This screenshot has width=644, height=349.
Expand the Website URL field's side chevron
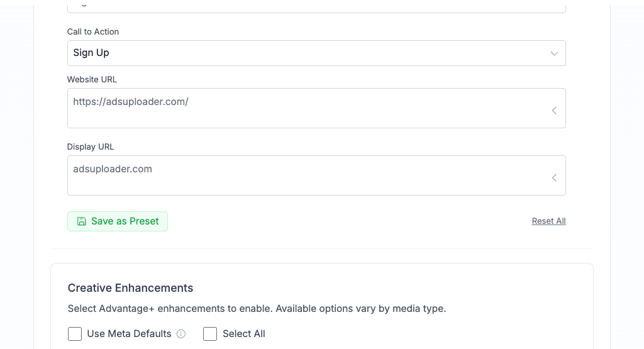(554, 111)
